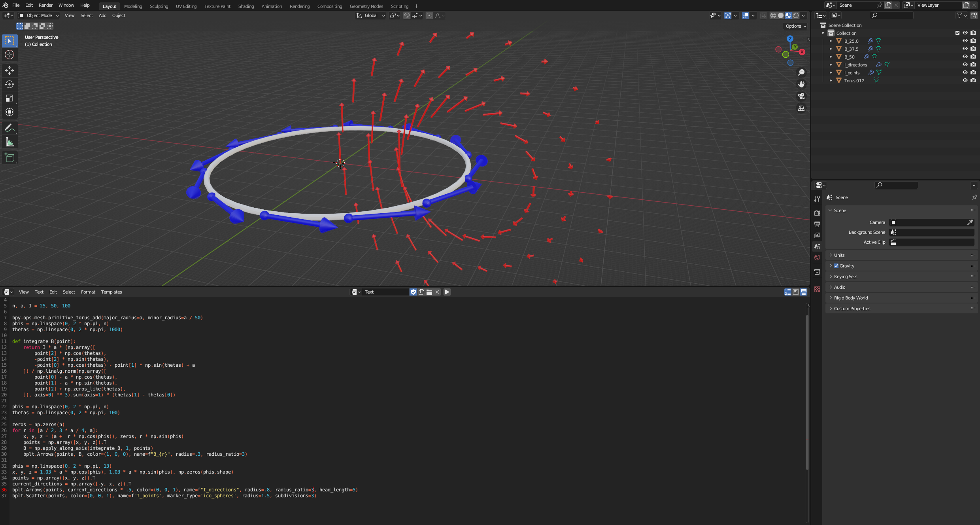The width and height of the screenshot is (980, 525).
Task: Click the Options button in viewport
Action: (x=795, y=26)
